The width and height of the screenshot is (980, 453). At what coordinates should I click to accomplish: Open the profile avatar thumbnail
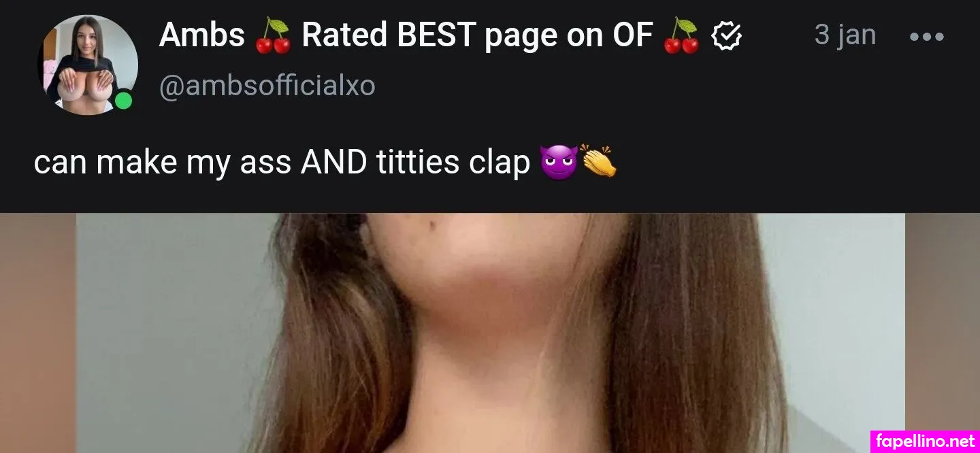[x=88, y=65]
